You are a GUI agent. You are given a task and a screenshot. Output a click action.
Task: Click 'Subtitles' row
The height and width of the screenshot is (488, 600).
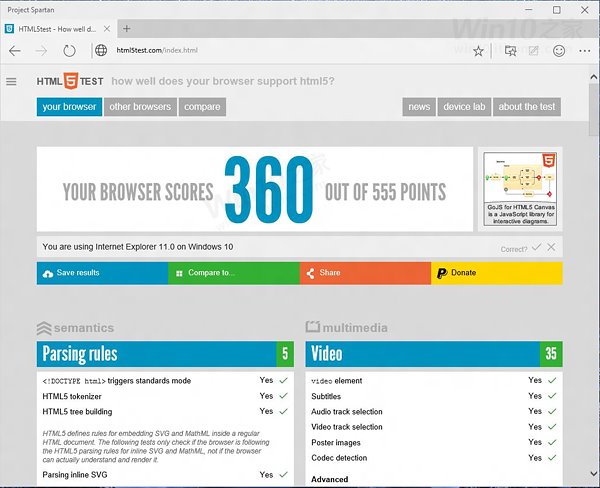coord(434,396)
